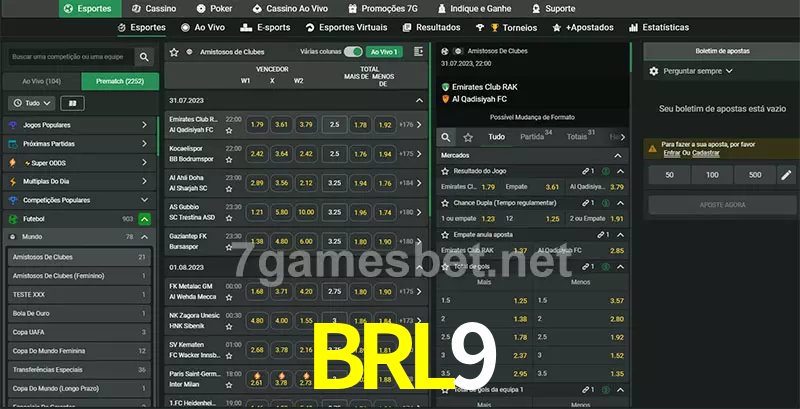Edit quick stake amounts with pencil icon
Viewport: 800px width, 409px height.
tap(786, 175)
